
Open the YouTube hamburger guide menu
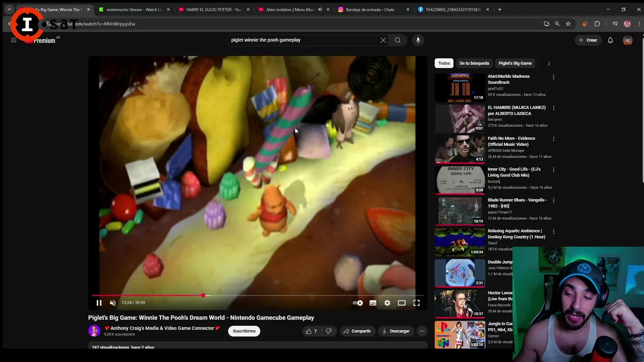tap(14, 40)
